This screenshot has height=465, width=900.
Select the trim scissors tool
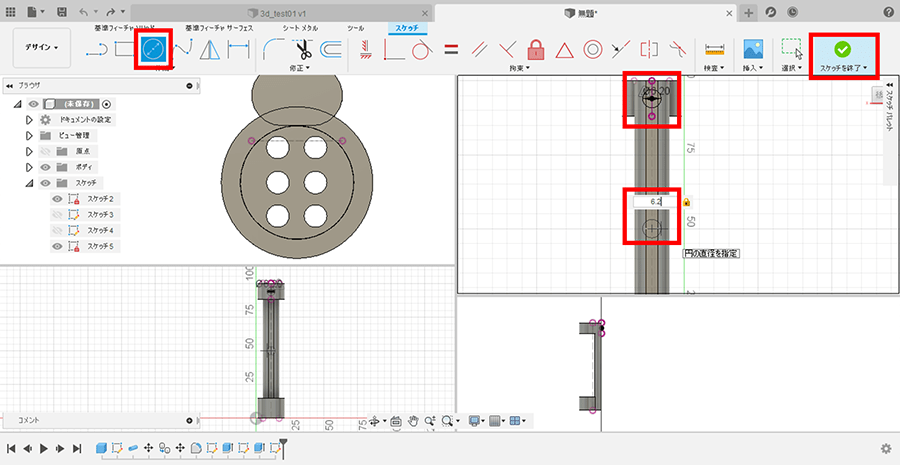(x=304, y=49)
